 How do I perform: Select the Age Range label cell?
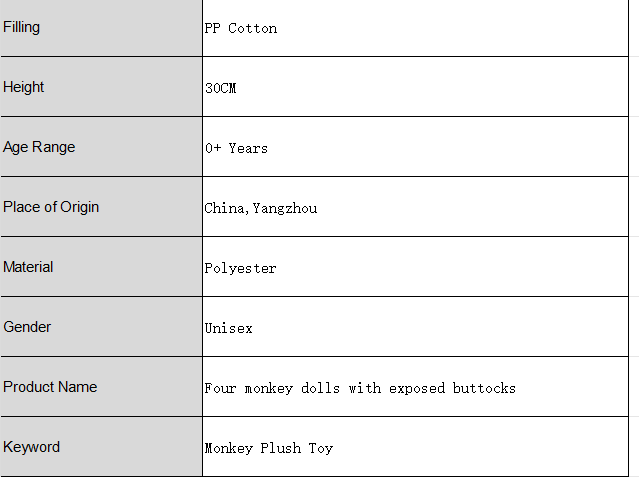101,147
